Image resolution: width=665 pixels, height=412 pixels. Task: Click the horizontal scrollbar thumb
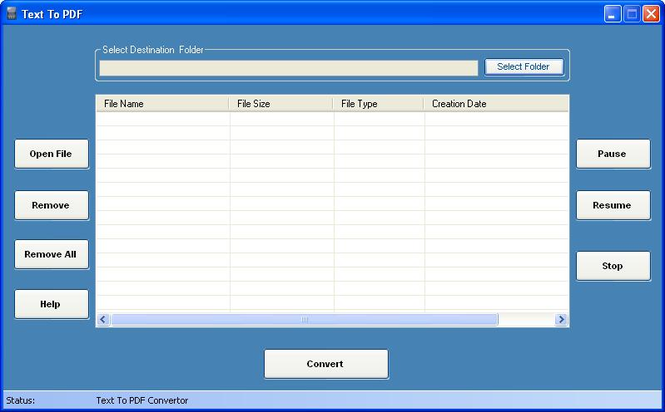point(304,319)
